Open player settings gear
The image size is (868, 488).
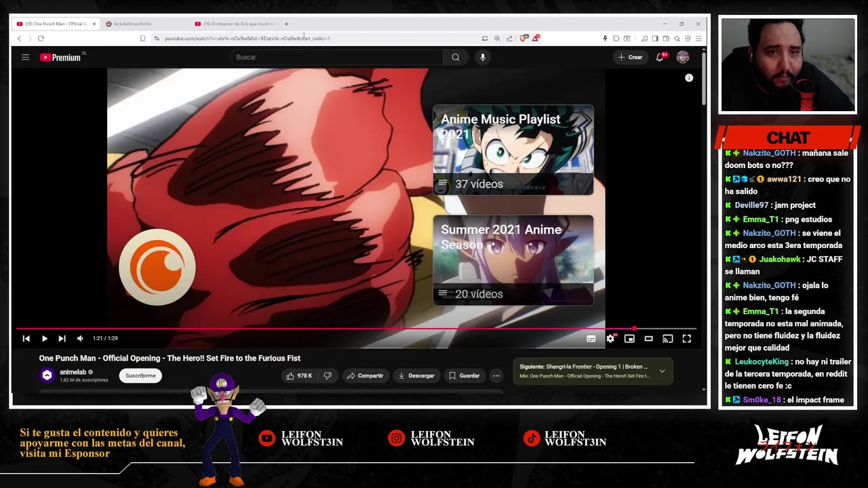pos(610,338)
